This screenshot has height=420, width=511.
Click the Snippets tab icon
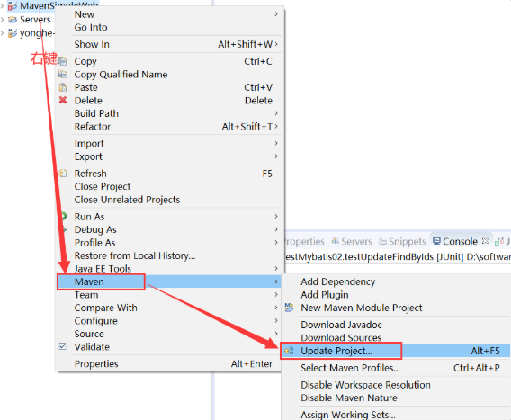point(383,241)
